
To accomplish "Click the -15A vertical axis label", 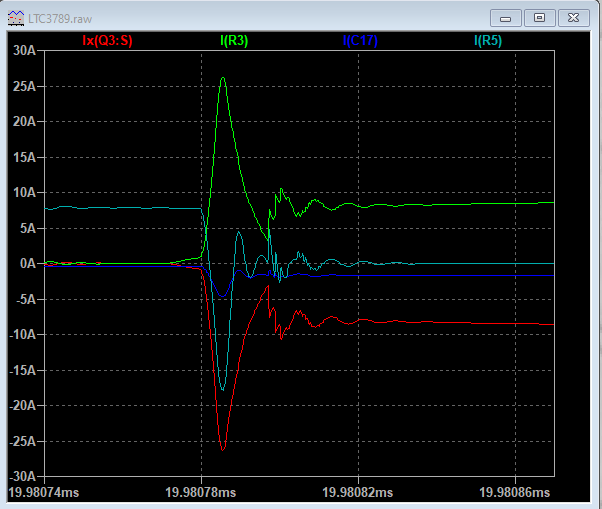I will tap(23, 370).
